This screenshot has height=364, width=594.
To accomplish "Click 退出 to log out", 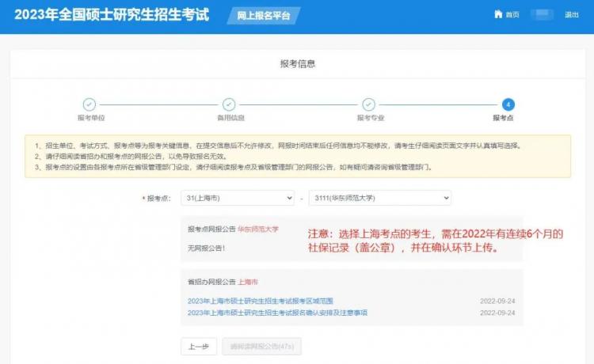I will point(571,15).
